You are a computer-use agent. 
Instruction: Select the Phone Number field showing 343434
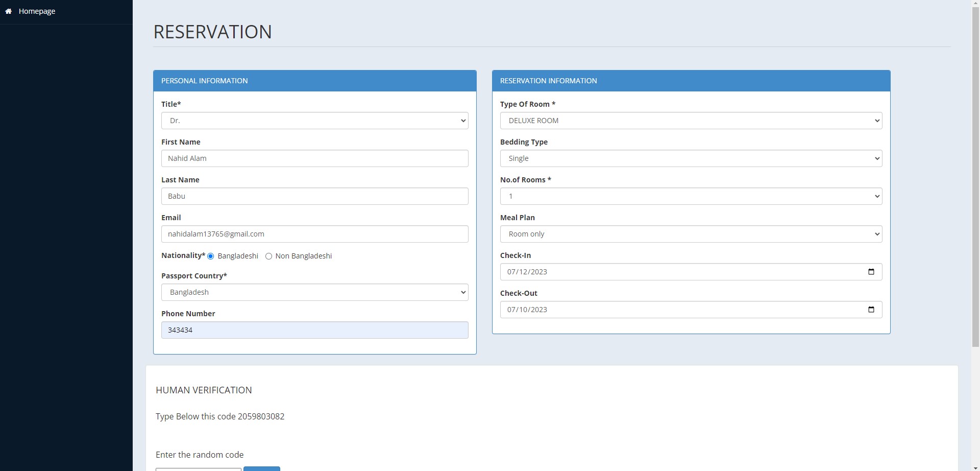314,330
